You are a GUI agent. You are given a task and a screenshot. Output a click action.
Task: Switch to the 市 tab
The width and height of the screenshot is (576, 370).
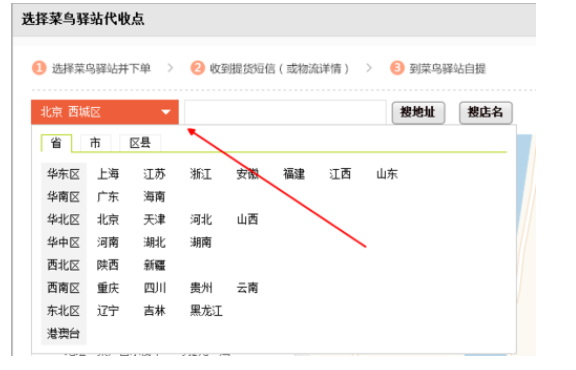coord(96,143)
